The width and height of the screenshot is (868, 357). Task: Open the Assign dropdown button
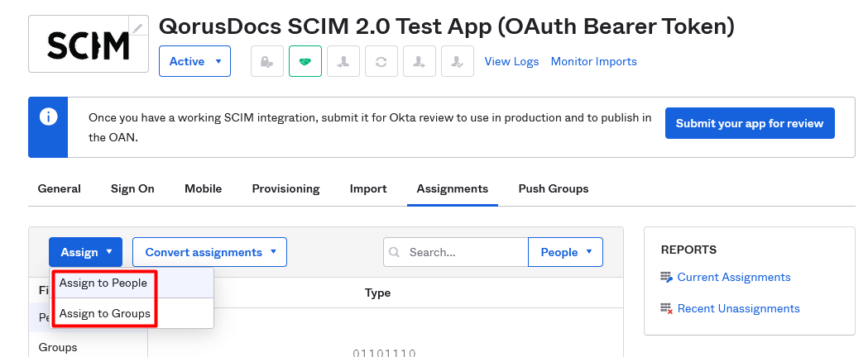click(86, 252)
